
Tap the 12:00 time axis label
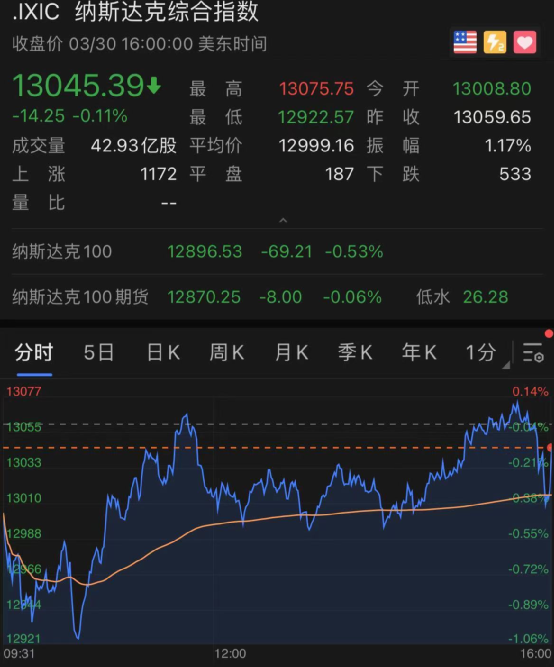click(x=230, y=653)
